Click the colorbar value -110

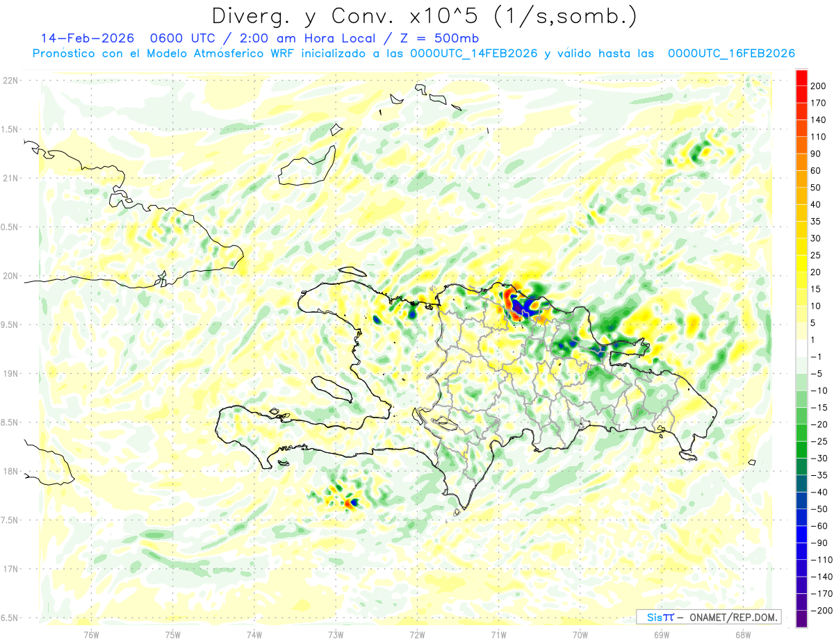coord(822,560)
